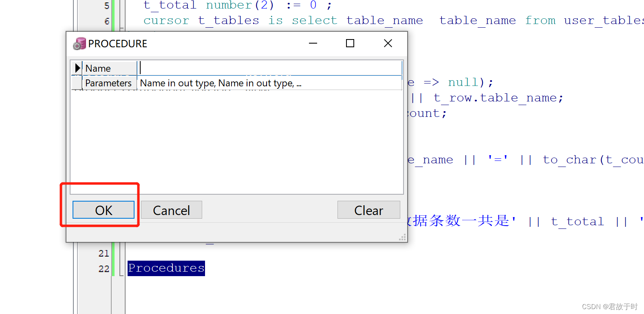The image size is (644, 314).
Task: Click 'user_tables' in the select statement
Action: 604,20
